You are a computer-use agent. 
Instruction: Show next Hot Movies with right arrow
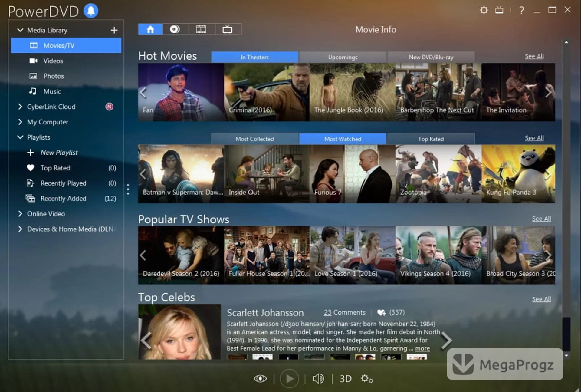click(548, 92)
